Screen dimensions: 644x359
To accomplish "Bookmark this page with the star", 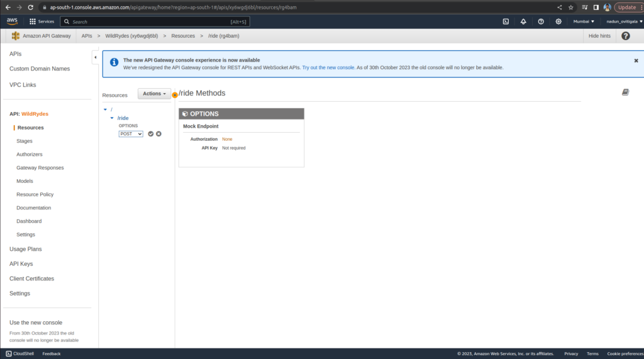I will coord(570,8).
